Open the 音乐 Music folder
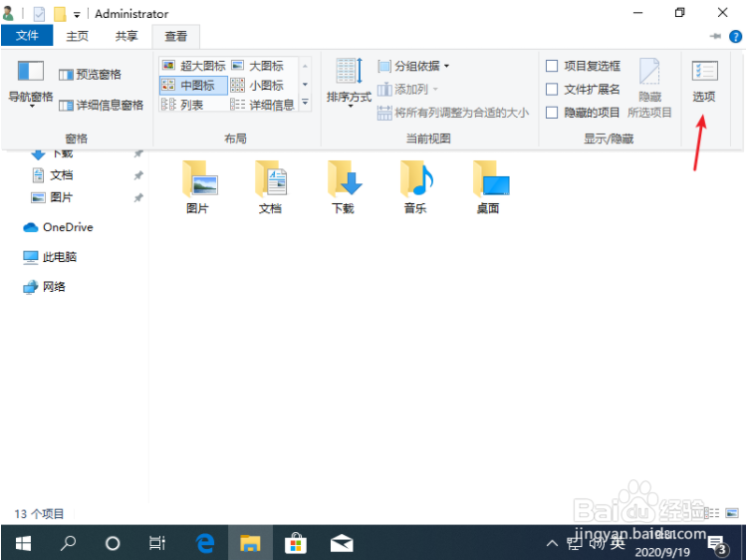The height and width of the screenshot is (560, 747). (x=416, y=186)
